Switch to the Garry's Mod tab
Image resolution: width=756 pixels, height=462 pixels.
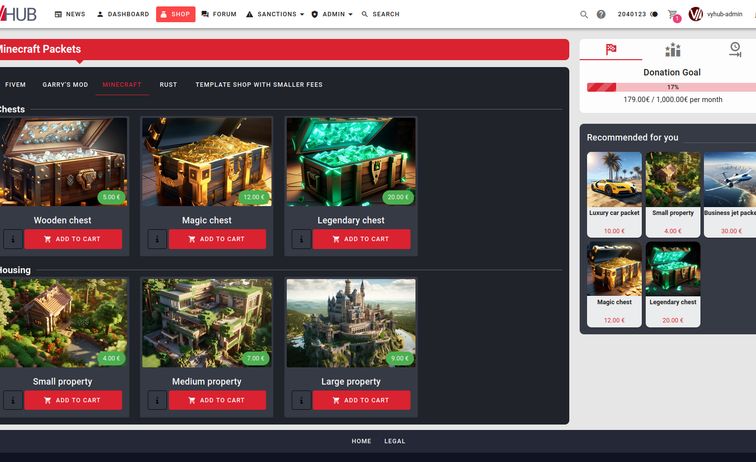pos(65,85)
